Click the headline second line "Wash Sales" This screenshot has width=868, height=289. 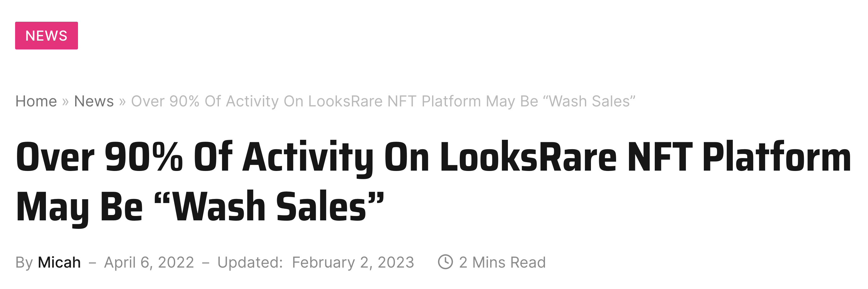point(269,207)
